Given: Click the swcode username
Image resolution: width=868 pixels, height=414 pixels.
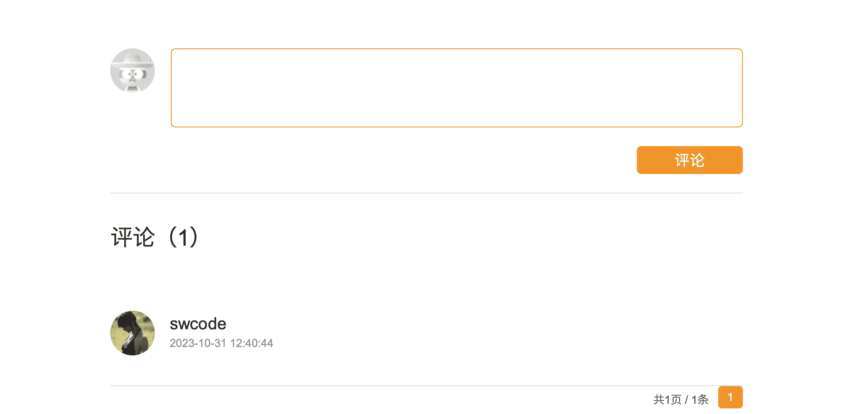Looking at the screenshot, I should click(198, 324).
